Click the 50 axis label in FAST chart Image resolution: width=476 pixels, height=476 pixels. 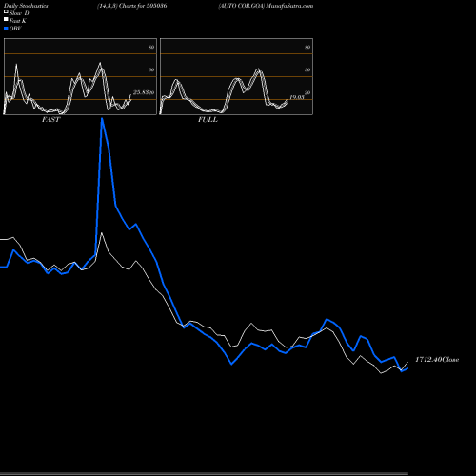click(151, 69)
